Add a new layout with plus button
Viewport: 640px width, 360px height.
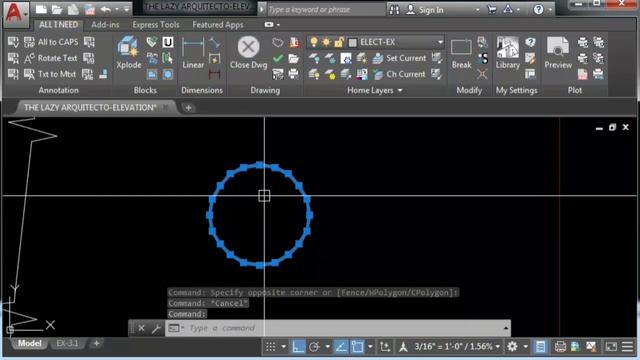click(x=96, y=343)
